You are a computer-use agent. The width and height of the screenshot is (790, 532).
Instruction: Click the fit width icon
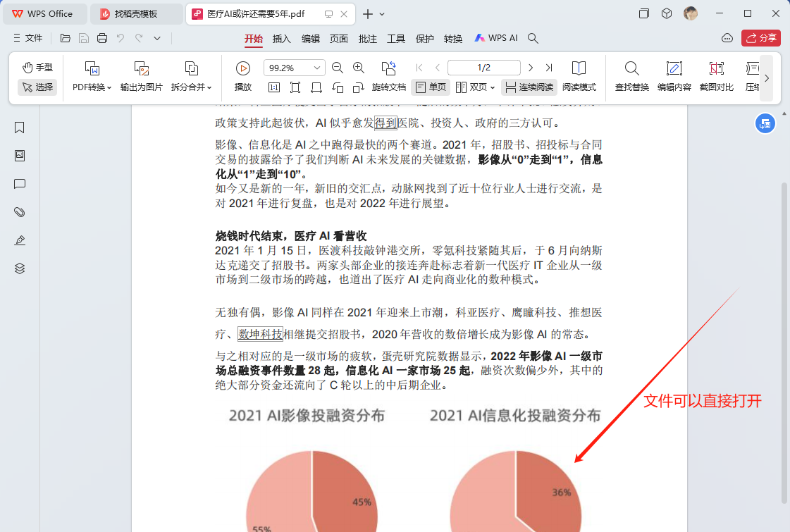(316, 87)
